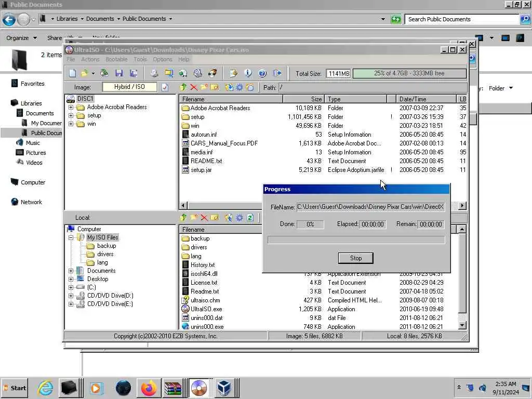Click the Path input field
Viewport: 532px width, 399px height.
pyautogui.click(x=372, y=87)
